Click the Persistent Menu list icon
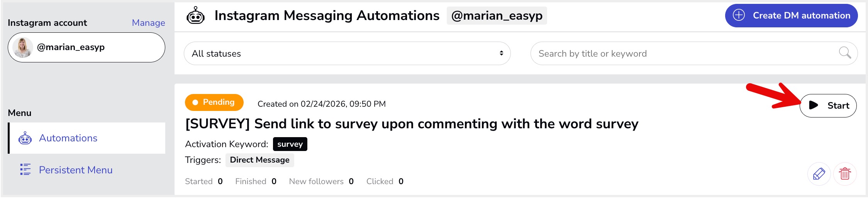Screen dimensions: 868x198 point(25,169)
